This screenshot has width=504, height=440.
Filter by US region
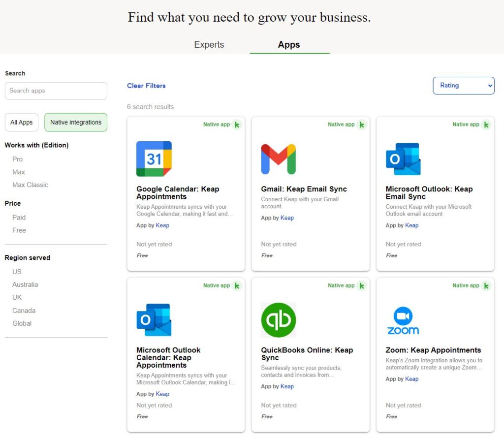[17, 272]
